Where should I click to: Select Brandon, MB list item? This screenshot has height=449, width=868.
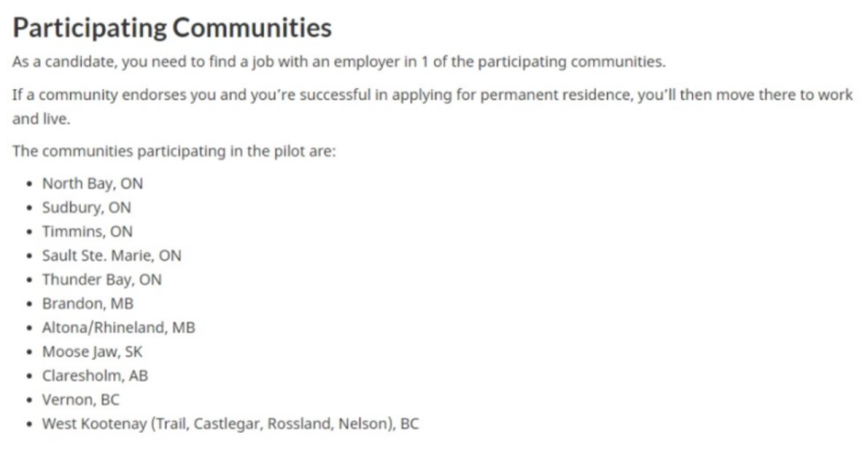pos(88,304)
